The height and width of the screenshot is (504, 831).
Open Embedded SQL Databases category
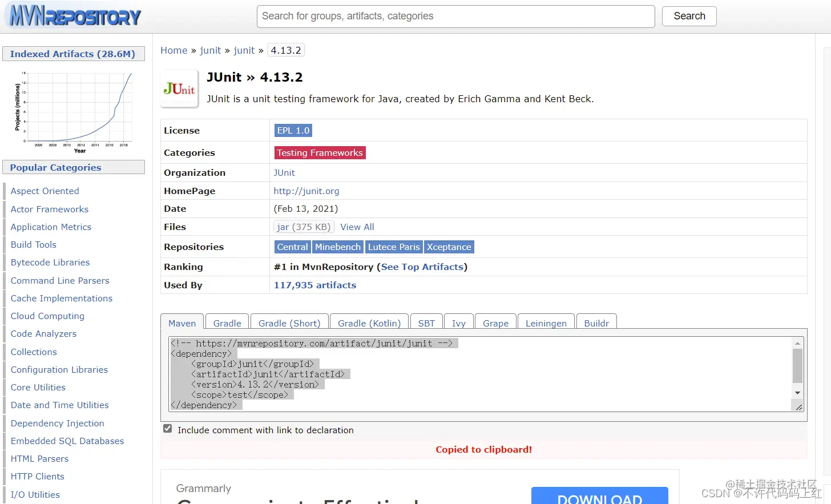(67, 441)
